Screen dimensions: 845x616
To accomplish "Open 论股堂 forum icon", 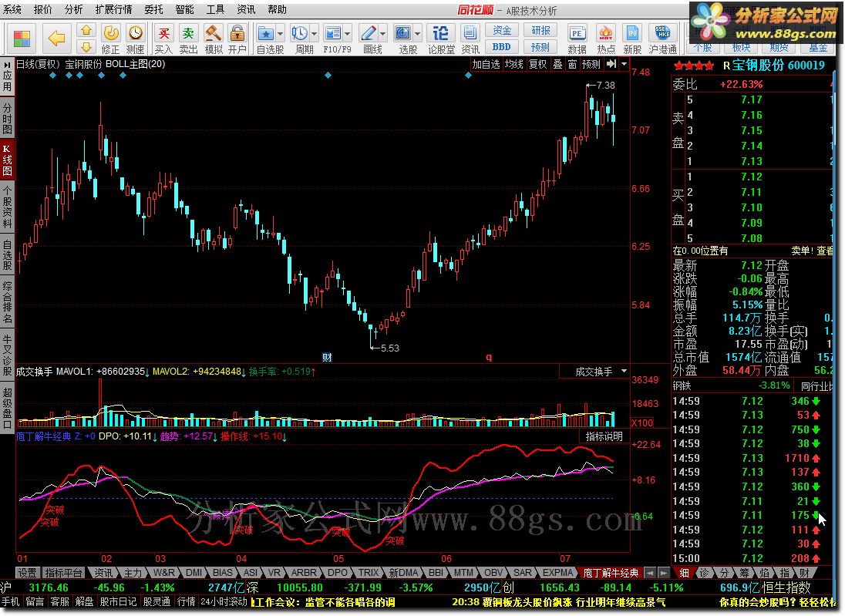I will point(441,39).
